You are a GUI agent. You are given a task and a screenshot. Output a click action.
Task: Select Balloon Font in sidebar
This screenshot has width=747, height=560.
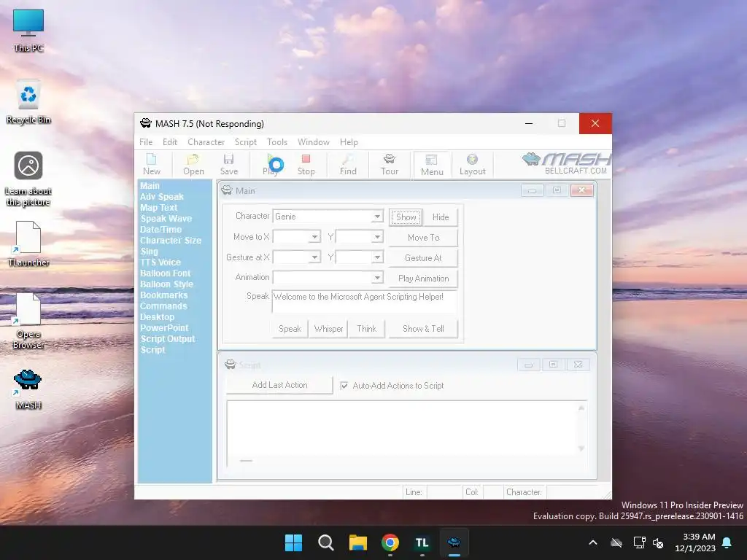(165, 273)
